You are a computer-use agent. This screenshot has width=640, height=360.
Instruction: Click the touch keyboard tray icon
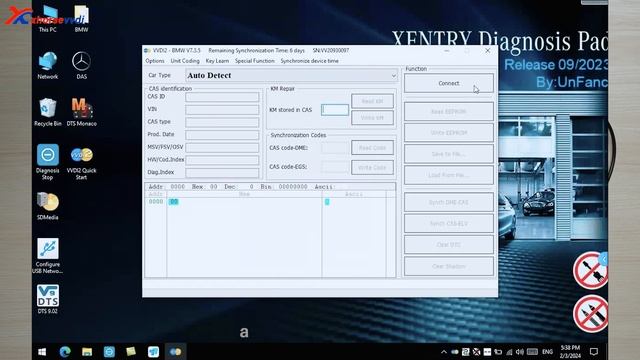[532, 352]
